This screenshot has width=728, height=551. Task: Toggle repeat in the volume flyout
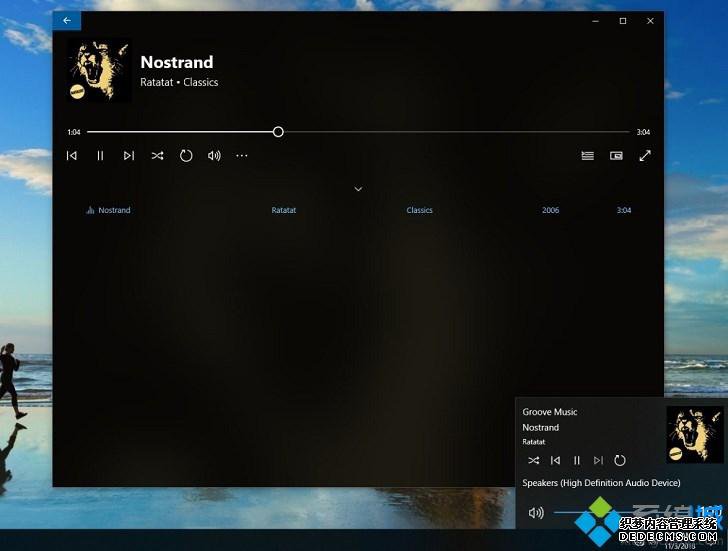coord(619,460)
